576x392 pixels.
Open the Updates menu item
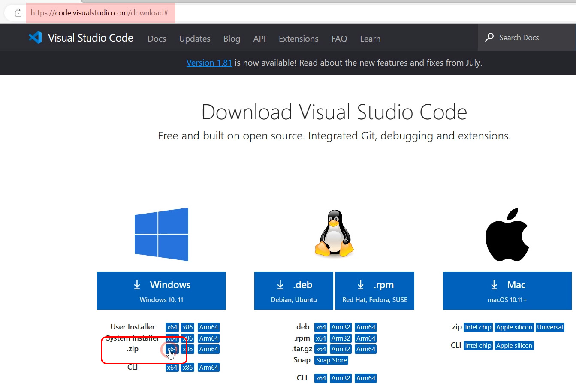195,39
